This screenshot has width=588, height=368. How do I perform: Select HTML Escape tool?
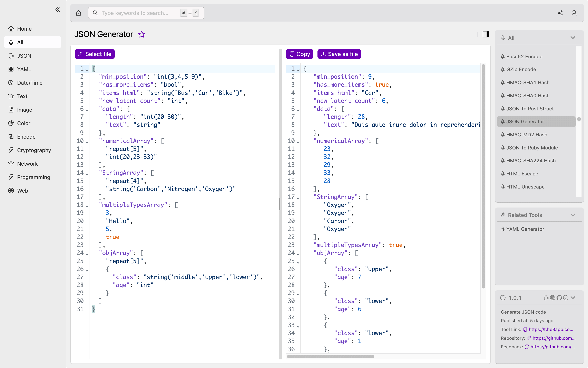536,174
